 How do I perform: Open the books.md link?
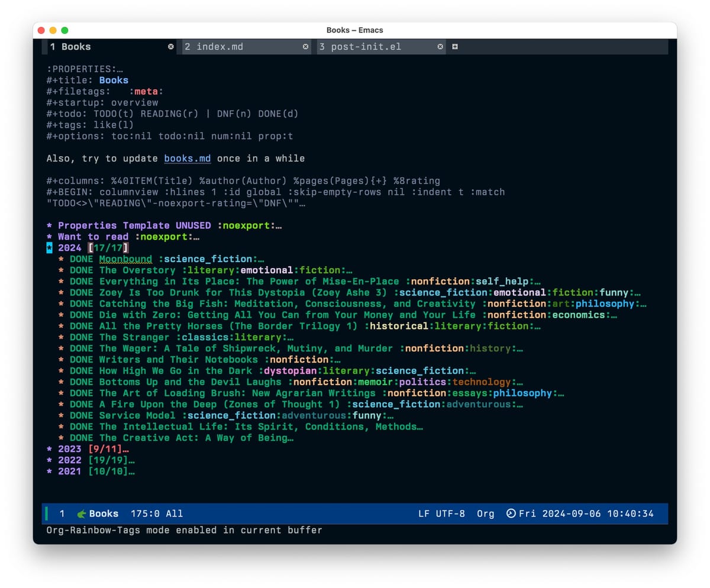point(188,159)
